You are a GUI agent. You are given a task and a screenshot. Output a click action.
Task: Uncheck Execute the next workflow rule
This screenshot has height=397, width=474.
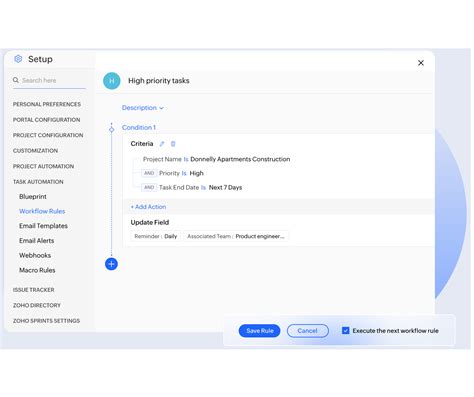coord(346,330)
